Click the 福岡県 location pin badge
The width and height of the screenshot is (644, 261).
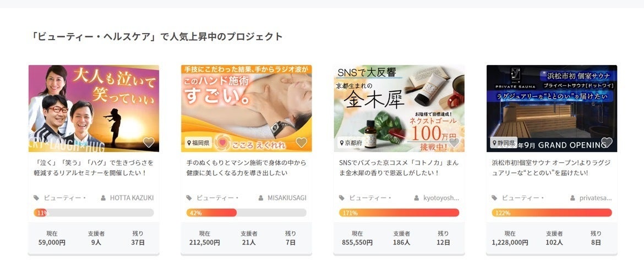[x=199, y=143]
